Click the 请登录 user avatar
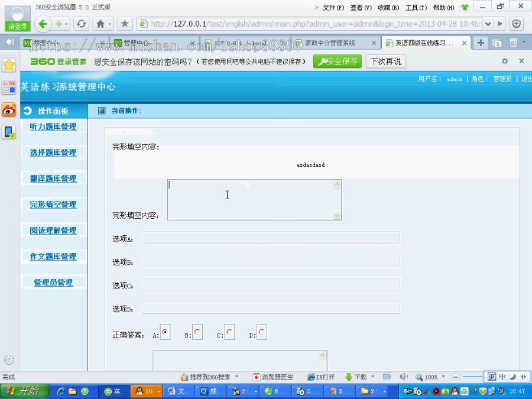 (18, 19)
